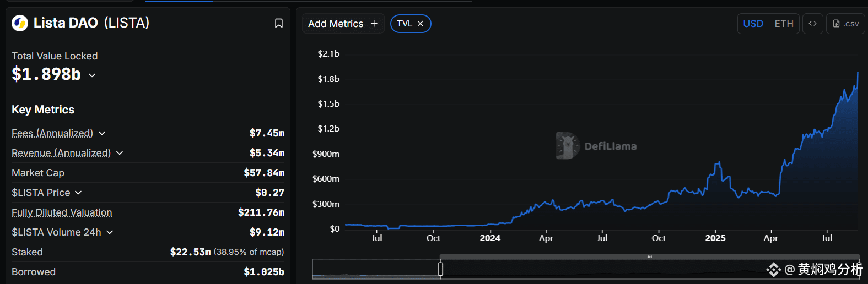
Task: Remove the TVL metric with the X
Action: 420,24
